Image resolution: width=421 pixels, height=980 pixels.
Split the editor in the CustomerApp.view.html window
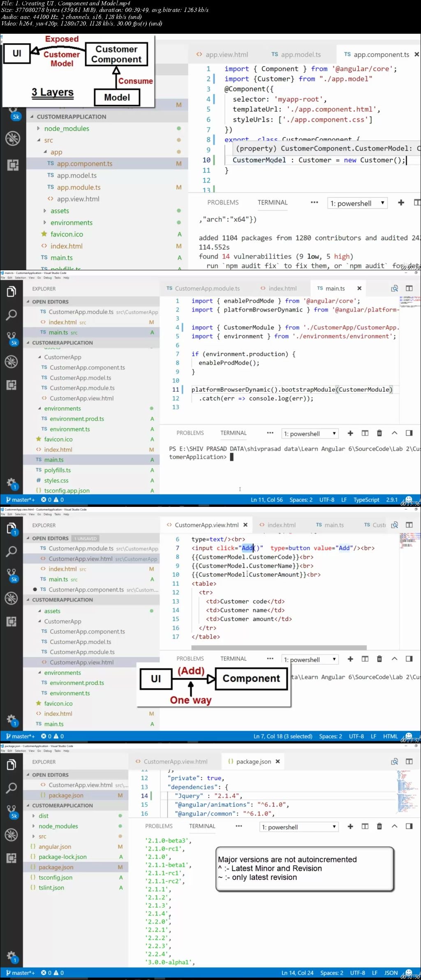tap(409, 525)
